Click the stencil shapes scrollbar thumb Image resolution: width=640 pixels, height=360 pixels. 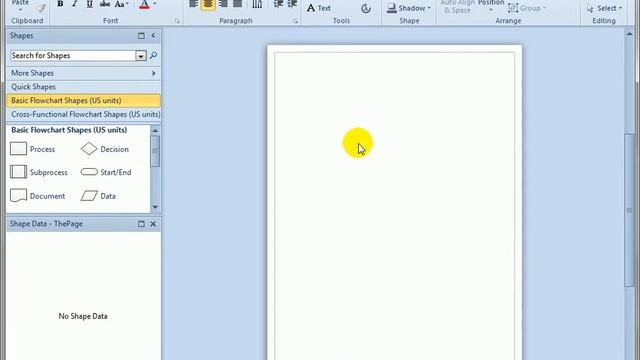click(155, 151)
